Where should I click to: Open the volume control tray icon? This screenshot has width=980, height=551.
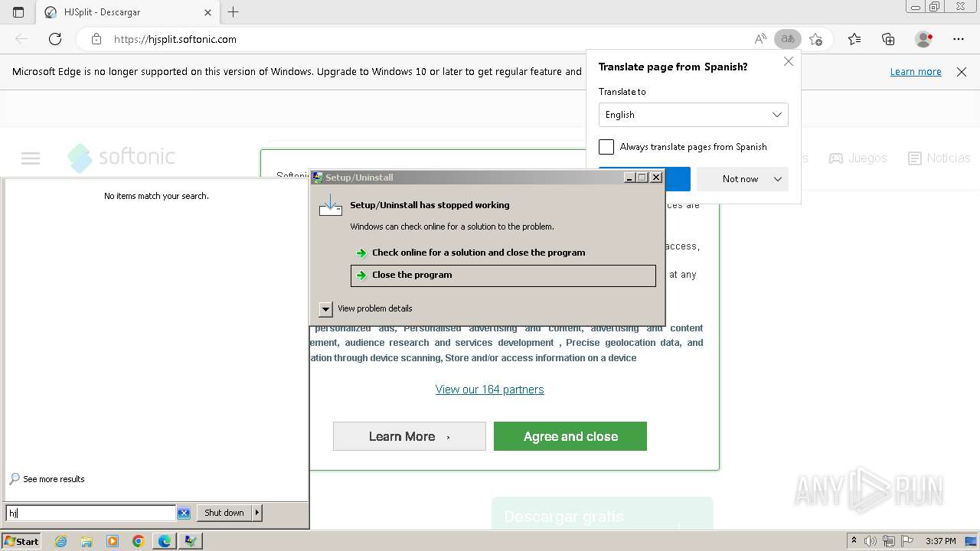tap(871, 541)
